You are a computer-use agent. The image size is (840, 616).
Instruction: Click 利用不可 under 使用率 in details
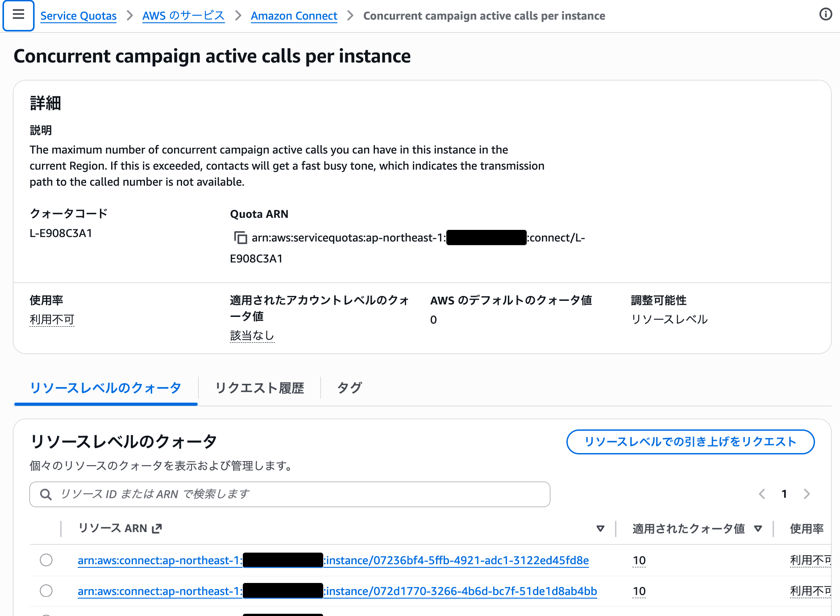coord(52,320)
